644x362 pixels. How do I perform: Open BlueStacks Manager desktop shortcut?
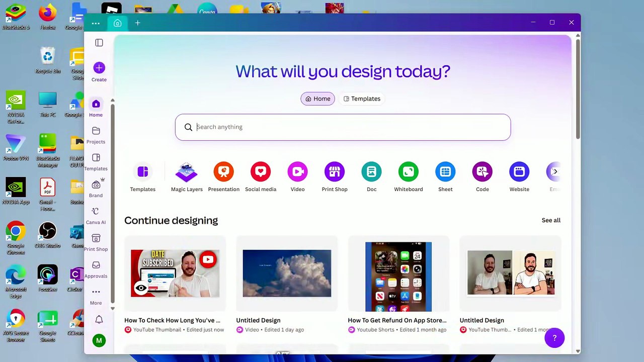pos(48,151)
